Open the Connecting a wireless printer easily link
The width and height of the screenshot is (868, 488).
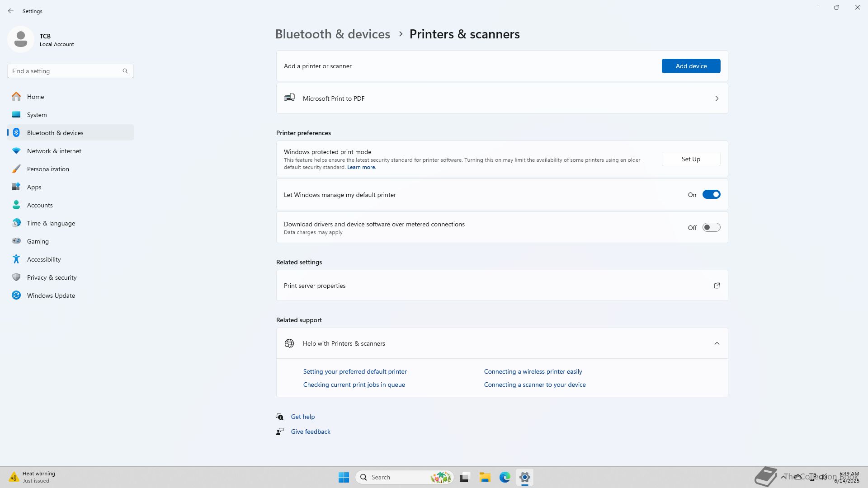(x=533, y=371)
